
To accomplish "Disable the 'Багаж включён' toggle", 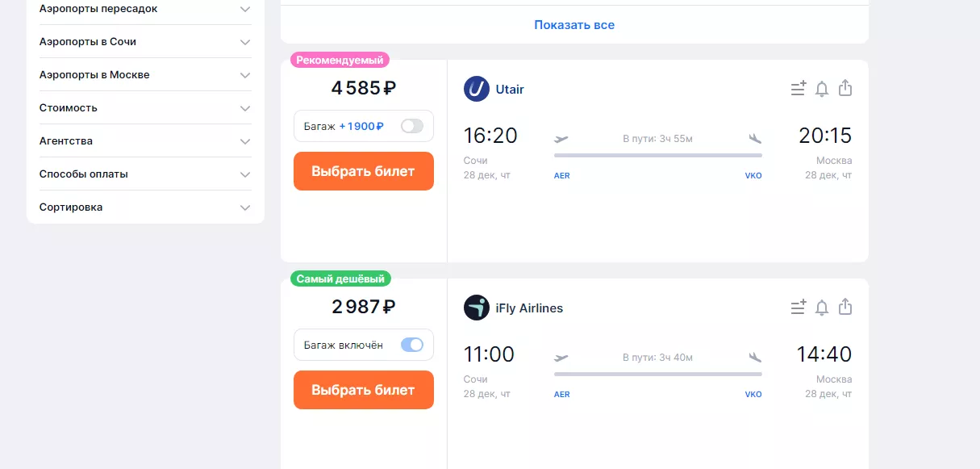I will coord(412,345).
